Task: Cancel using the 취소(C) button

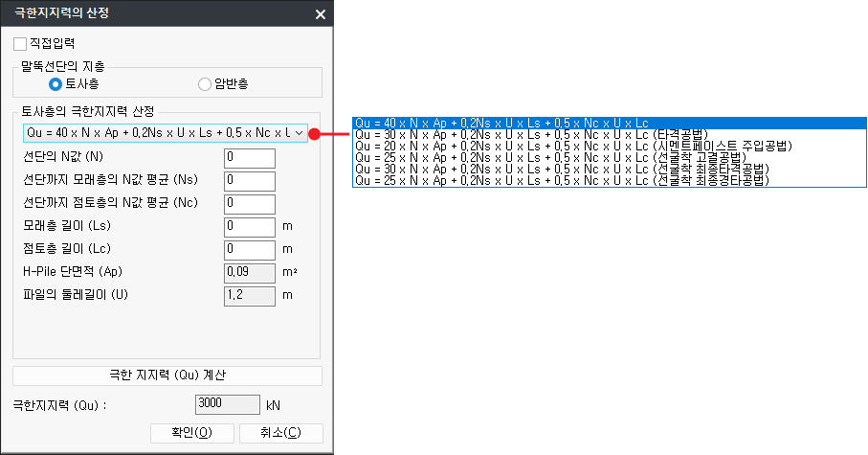Action: (x=280, y=433)
